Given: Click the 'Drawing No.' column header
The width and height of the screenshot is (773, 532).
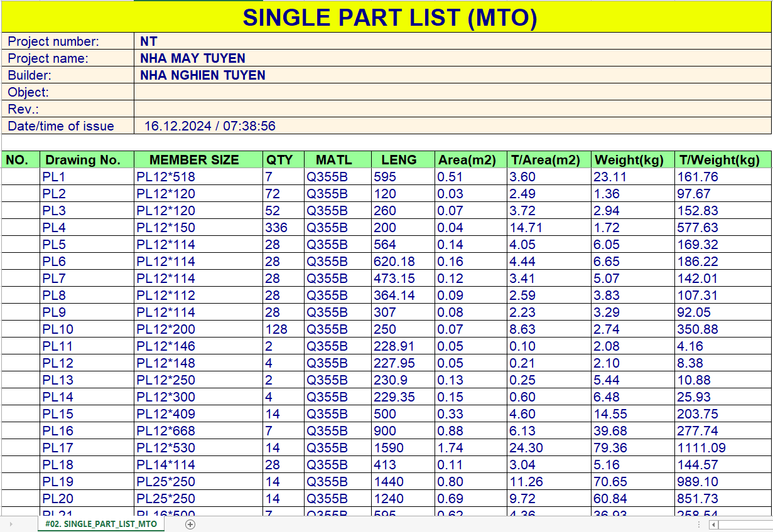Looking at the screenshot, I should [x=87, y=160].
